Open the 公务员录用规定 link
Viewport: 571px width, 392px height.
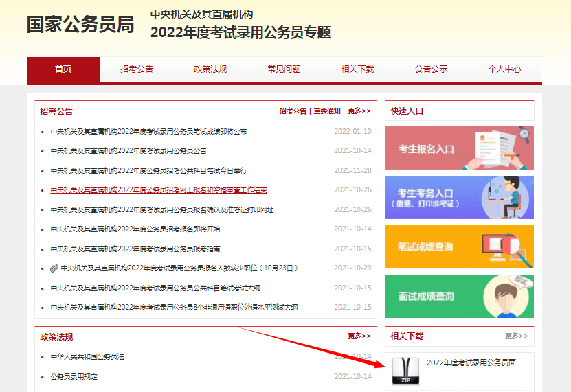coord(74,377)
